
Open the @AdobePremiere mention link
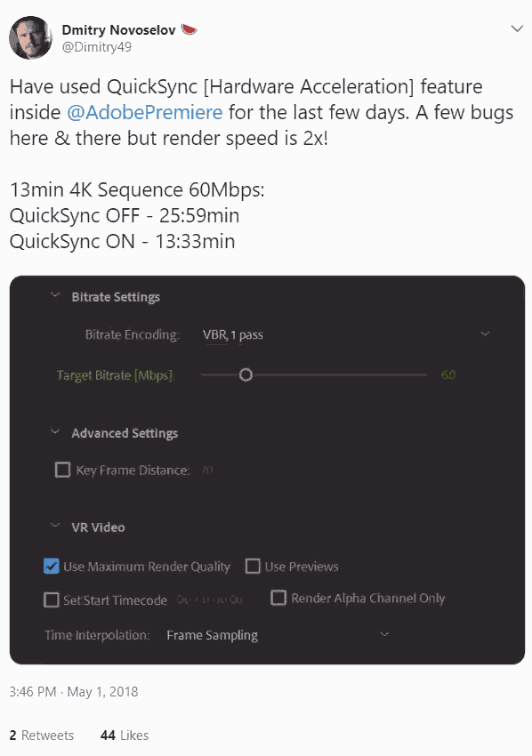tap(144, 112)
